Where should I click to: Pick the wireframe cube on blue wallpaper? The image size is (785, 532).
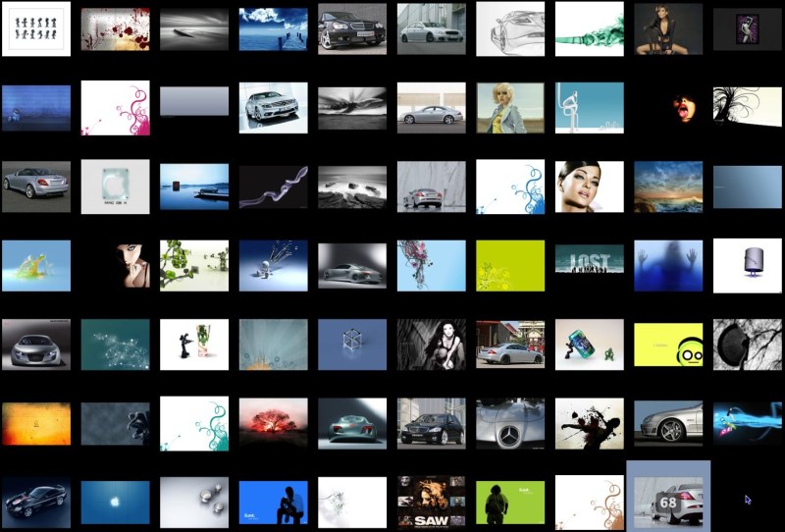coord(352,345)
